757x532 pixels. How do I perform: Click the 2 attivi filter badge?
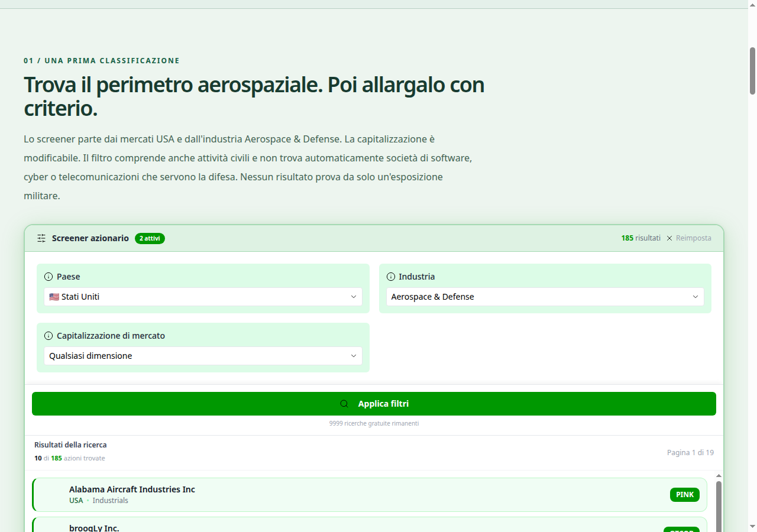point(150,238)
